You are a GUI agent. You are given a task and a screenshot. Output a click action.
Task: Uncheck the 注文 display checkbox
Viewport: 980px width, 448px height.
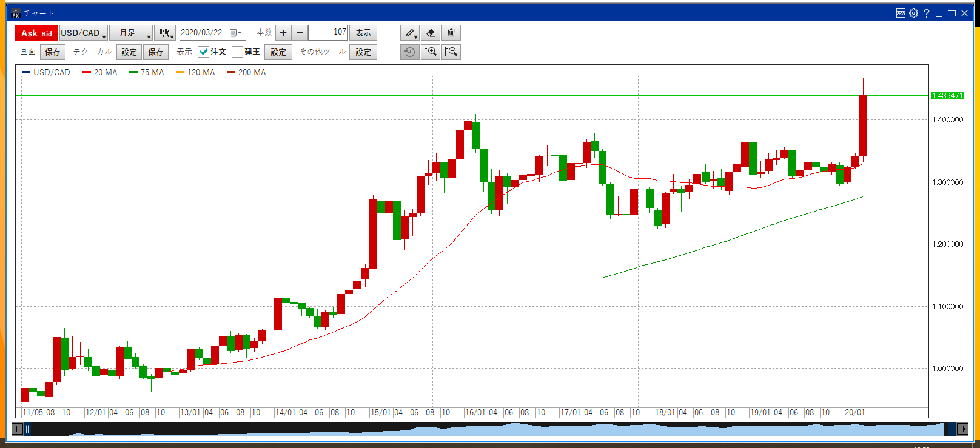(204, 52)
